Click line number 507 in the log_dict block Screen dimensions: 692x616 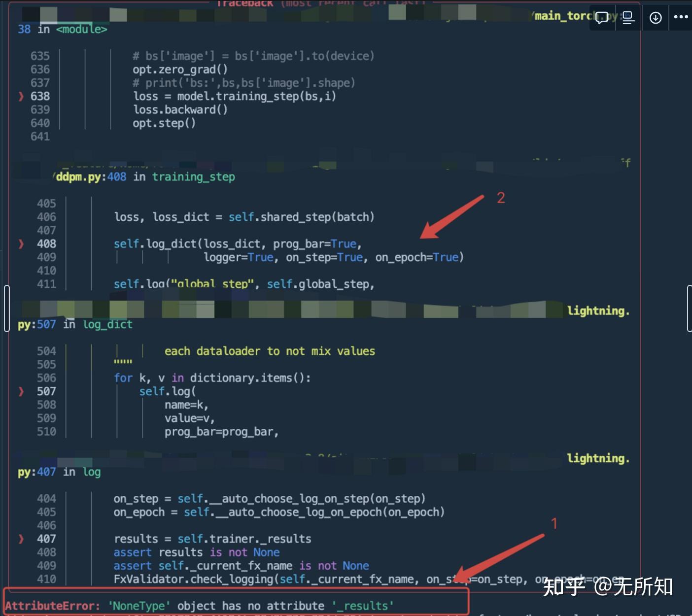click(46, 391)
